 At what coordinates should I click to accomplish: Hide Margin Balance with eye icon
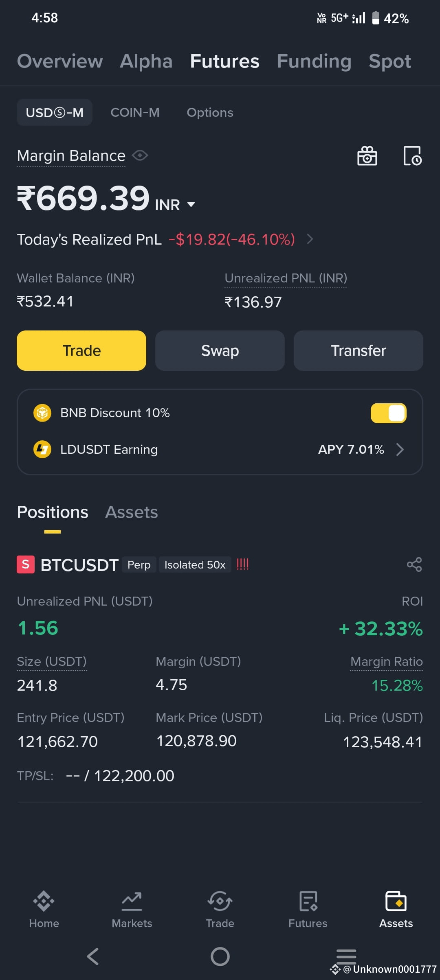click(140, 155)
